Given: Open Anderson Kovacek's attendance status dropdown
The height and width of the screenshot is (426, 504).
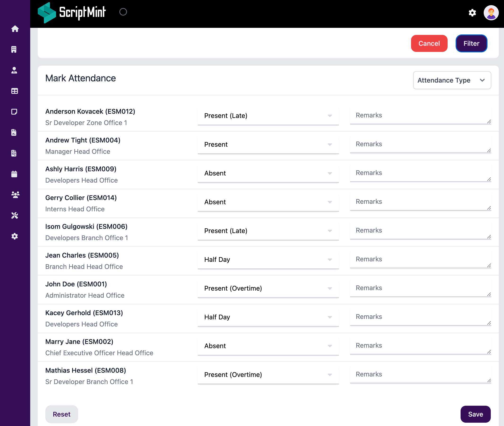Looking at the screenshot, I should click(x=268, y=116).
